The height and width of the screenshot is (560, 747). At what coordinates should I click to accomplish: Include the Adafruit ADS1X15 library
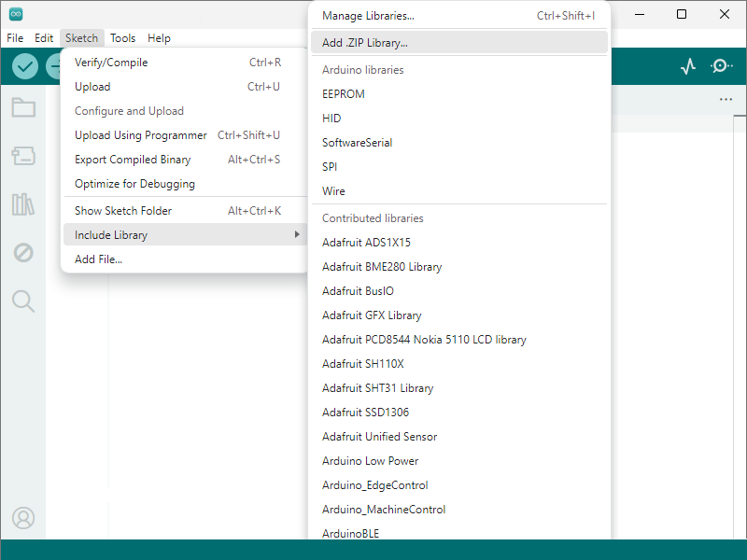(459, 243)
